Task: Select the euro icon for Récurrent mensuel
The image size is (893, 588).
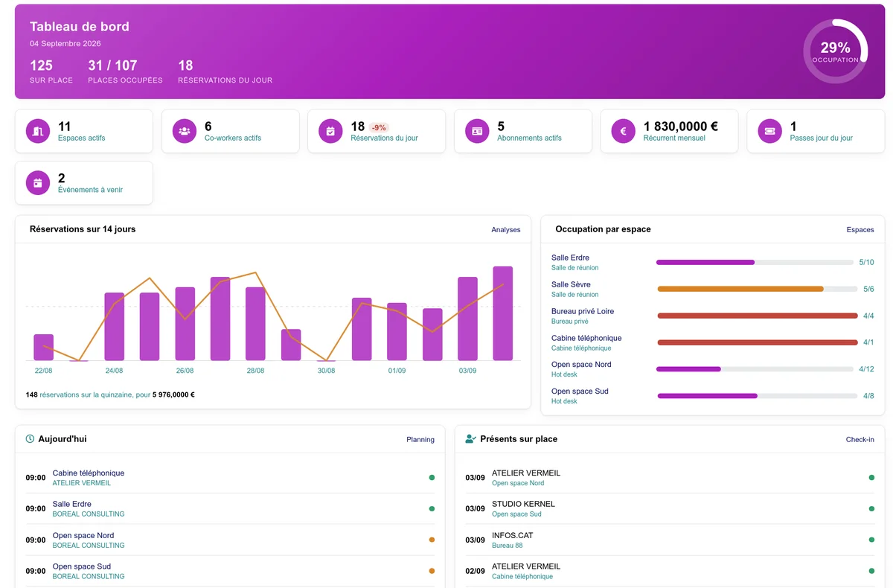Action: pyautogui.click(x=624, y=131)
